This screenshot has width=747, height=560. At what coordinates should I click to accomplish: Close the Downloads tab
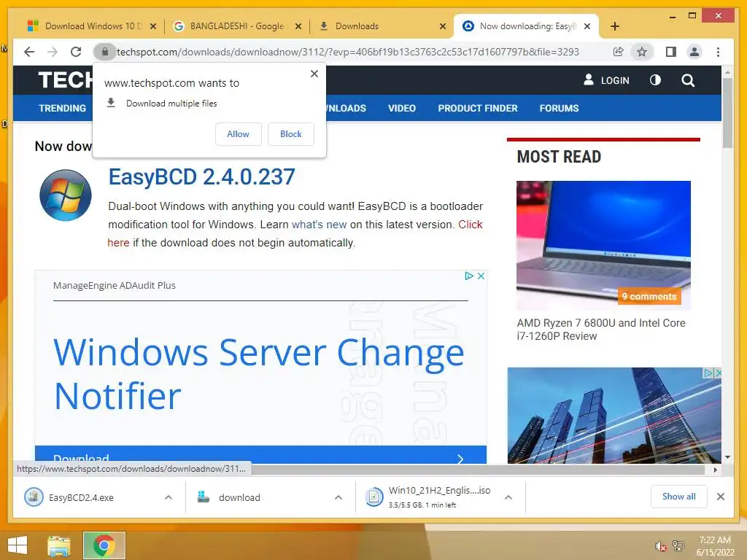pos(443,26)
